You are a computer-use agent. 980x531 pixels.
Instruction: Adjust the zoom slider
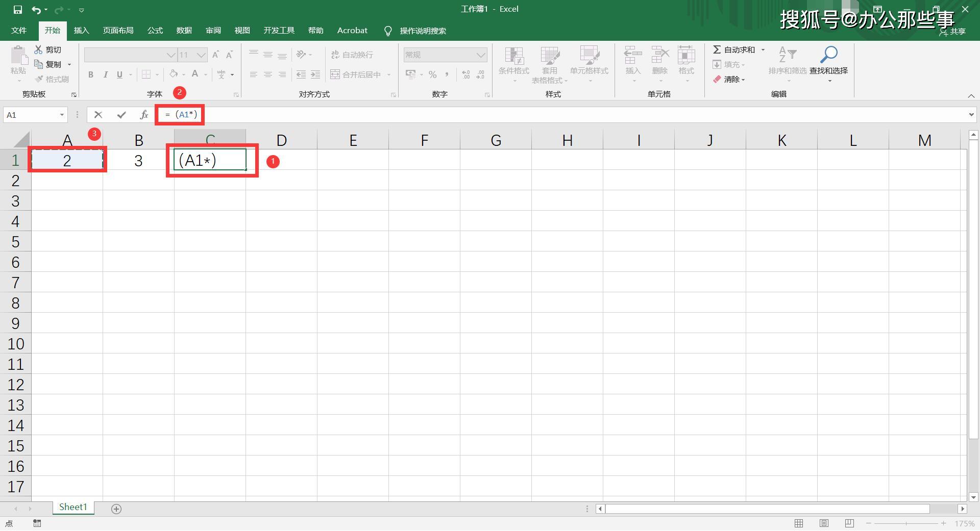pyautogui.click(x=906, y=523)
